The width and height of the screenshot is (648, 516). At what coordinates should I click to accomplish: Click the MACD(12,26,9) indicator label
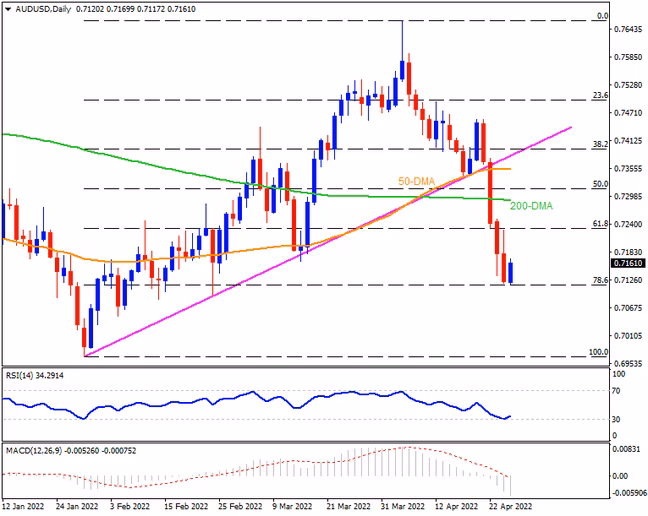click(71, 451)
